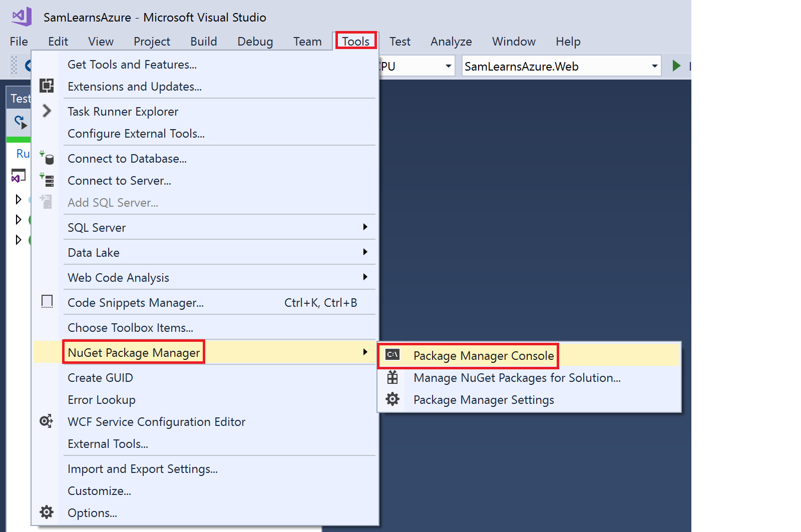
Task: Click the WCF Service Configuration Editor icon
Action: (x=47, y=421)
